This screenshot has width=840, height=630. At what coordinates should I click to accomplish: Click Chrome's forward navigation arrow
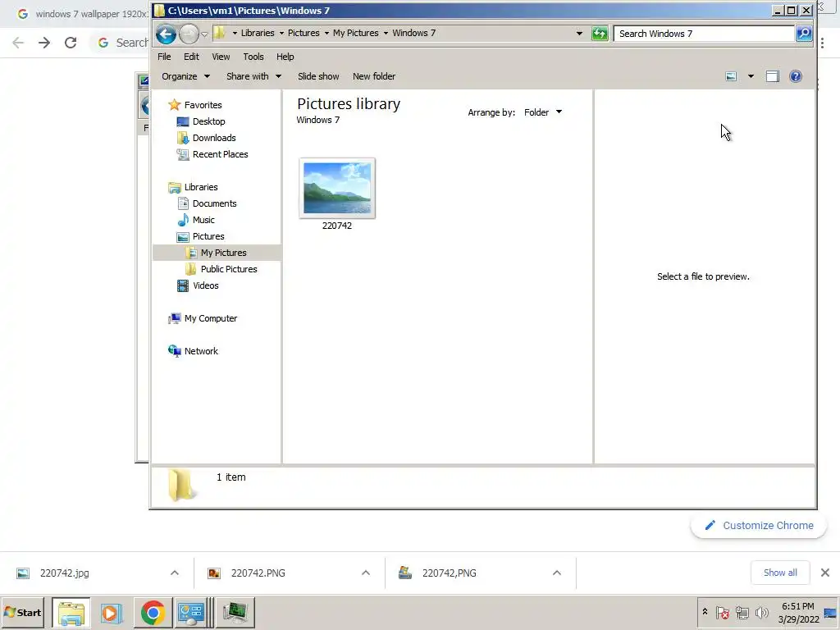click(44, 43)
